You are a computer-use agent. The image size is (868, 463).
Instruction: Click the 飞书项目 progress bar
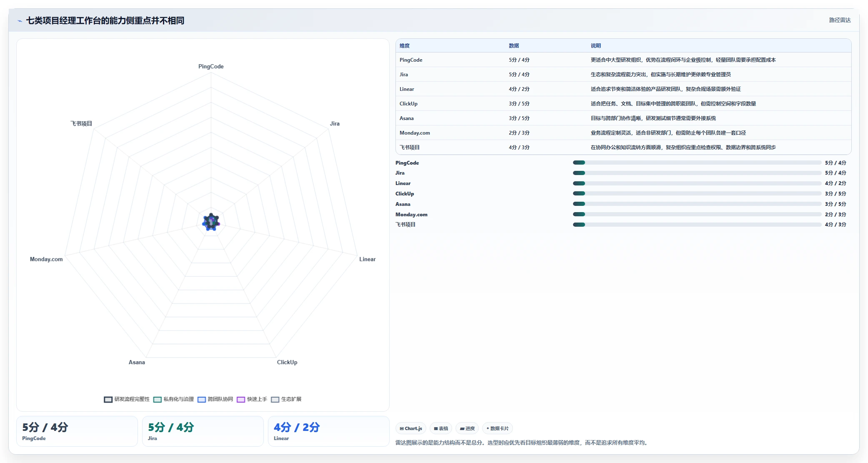pyautogui.click(x=697, y=225)
